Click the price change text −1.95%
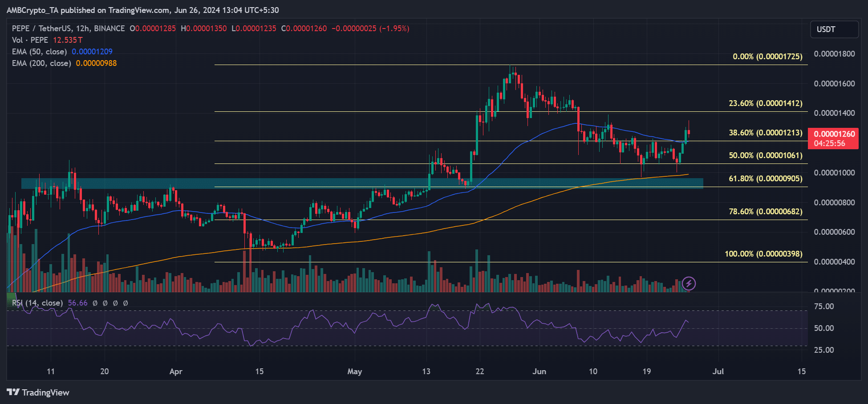Viewport: 868px width, 404px height. pos(394,29)
